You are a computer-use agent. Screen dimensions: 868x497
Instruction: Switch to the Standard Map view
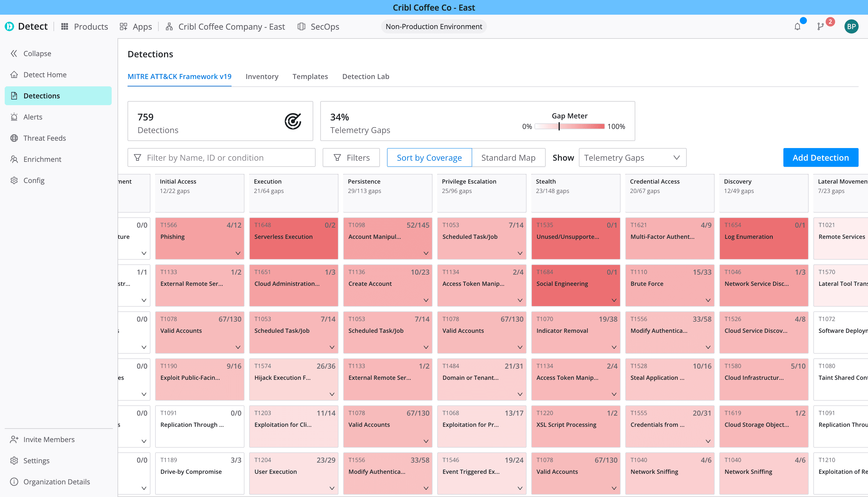(x=508, y=157)
